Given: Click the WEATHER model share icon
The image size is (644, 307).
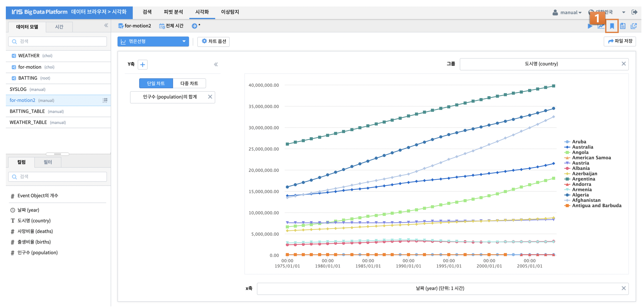Looking at the screenshot, I should point(14,56).
